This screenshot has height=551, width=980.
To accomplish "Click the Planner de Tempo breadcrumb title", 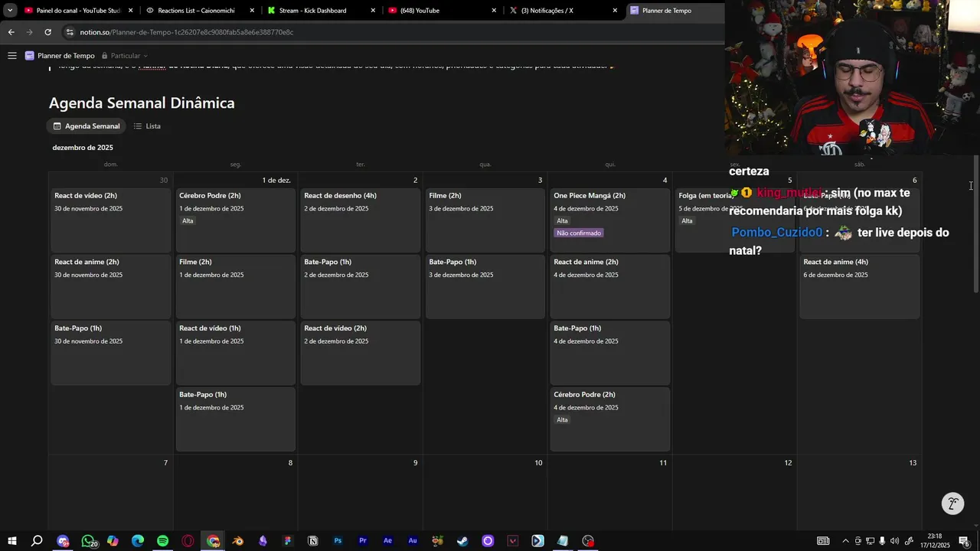I will 66,56.
